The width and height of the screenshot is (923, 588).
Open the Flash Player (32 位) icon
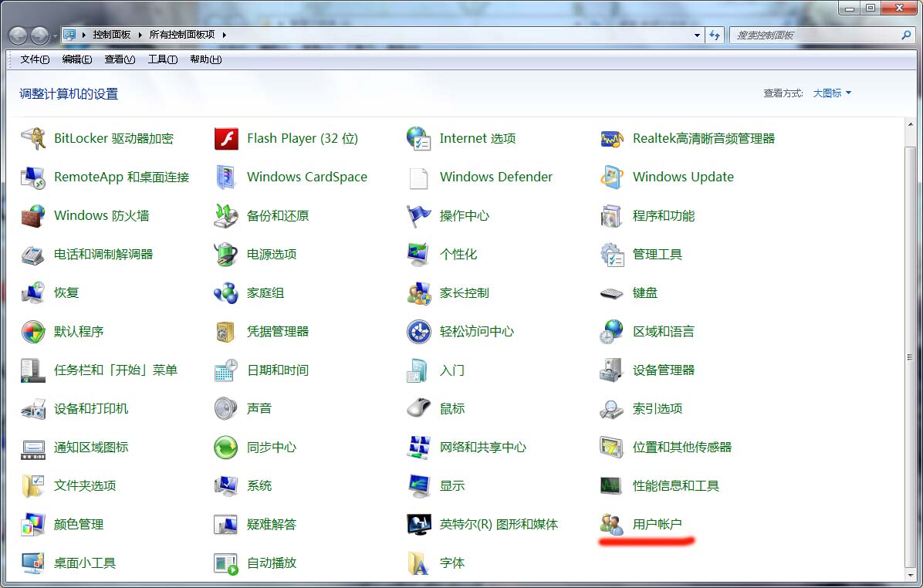click(226, 139)
